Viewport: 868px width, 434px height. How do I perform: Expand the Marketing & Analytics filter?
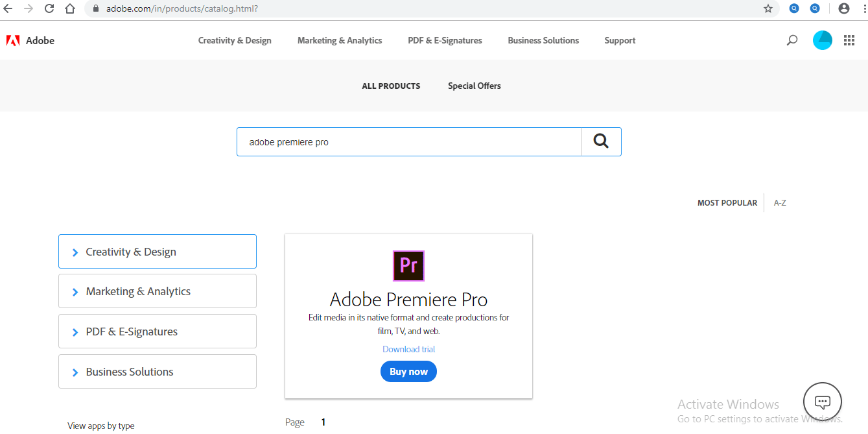pos(158,291)
